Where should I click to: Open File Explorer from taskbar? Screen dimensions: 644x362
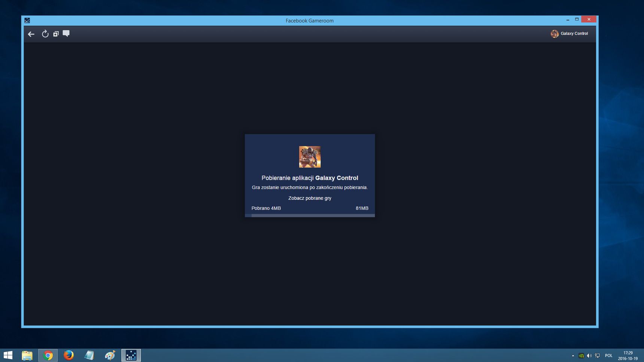[27, 355]
